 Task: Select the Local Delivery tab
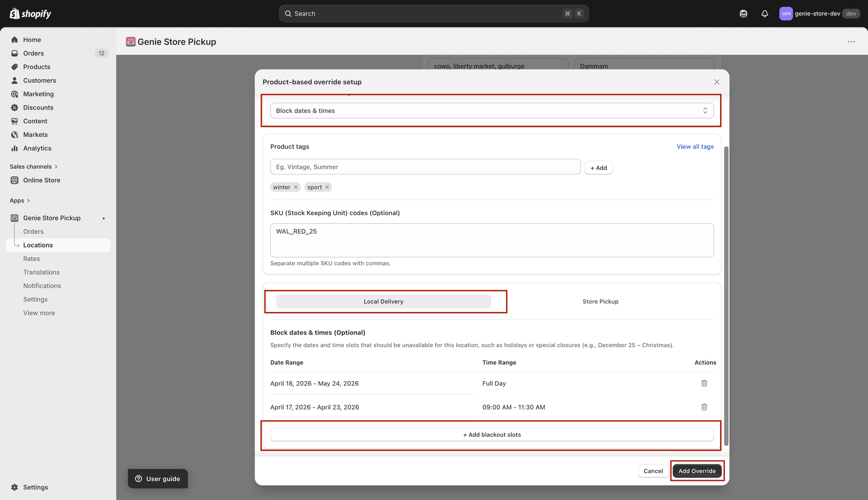(x=383, y=302)
